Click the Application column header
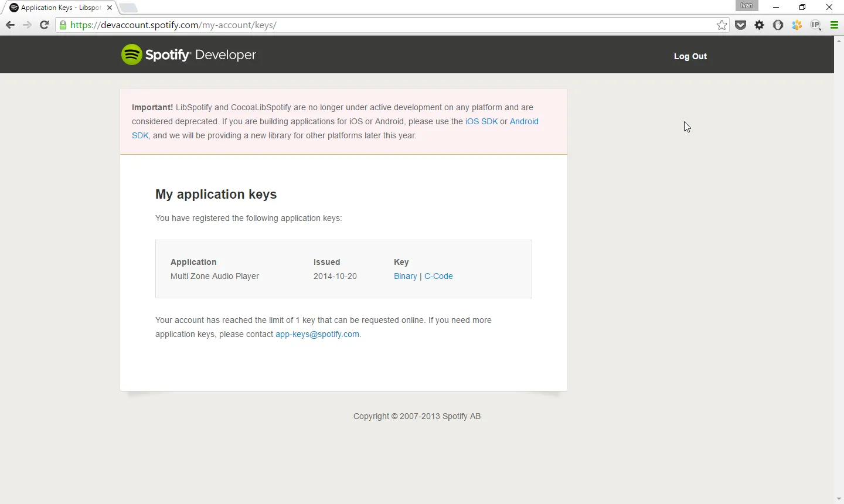 tap(193, 262)
